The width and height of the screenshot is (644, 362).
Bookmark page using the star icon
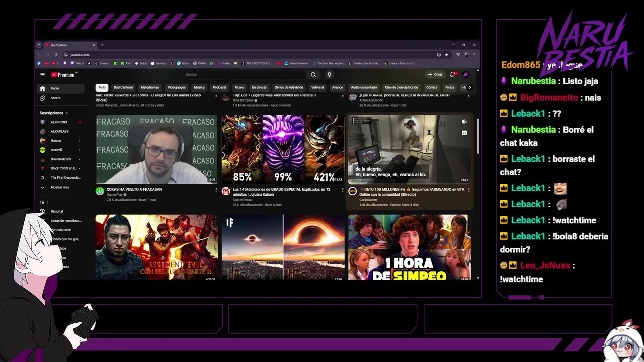446,55
